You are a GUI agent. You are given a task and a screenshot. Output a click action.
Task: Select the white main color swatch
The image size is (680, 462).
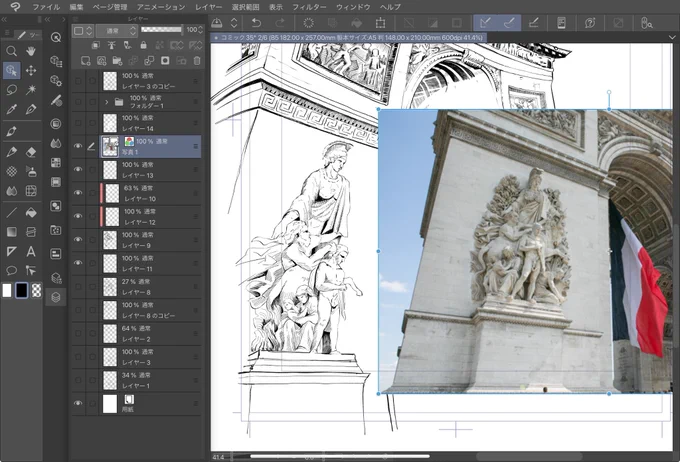tap(7, 290)
